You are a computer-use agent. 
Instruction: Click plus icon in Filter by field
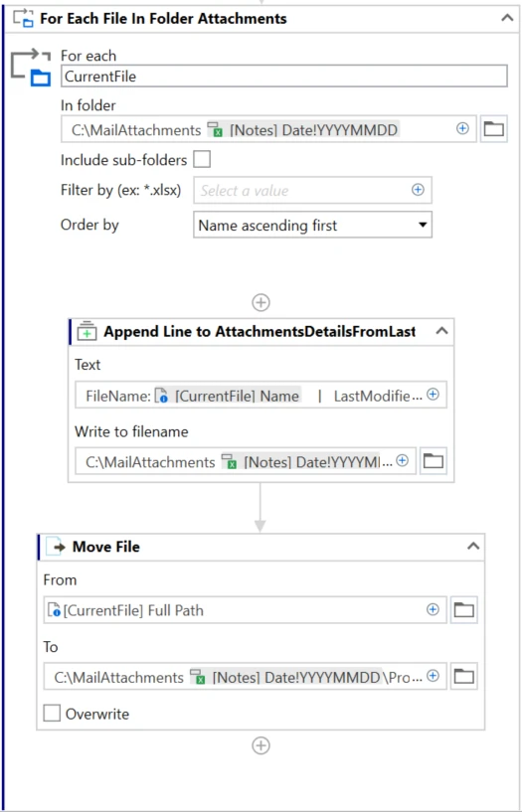[x=418, y=190]
